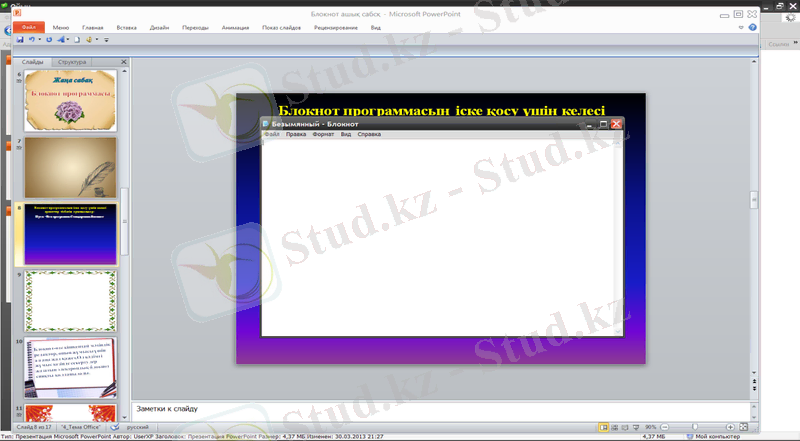The height and width of the screenshot is (441, 800).
Task: Open the Undo history dropdown arrow
Action: tap(39, 40)
